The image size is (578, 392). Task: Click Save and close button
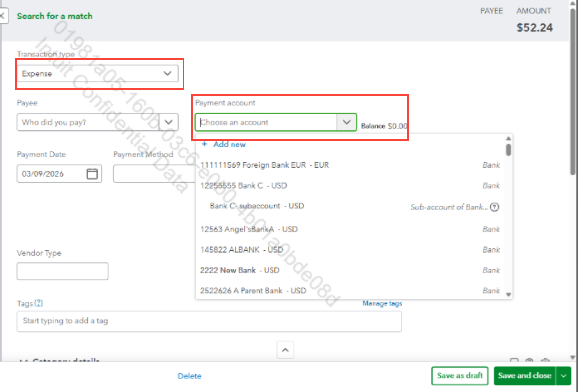click(525, 376)
